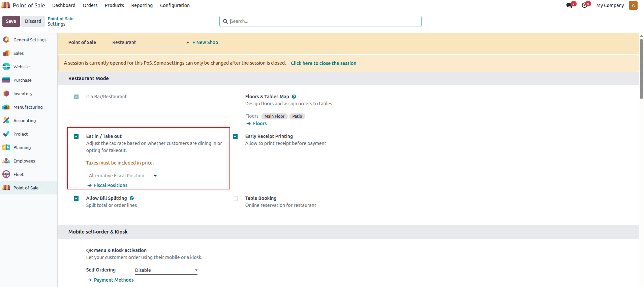Open the user avatar menu
Viewport: 644px width, 287px height.
633,5
